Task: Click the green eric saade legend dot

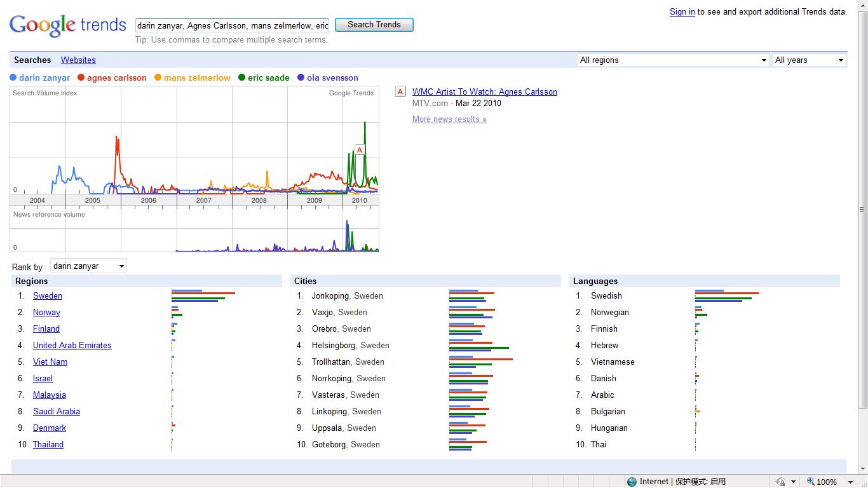Action: click(241, 78)
